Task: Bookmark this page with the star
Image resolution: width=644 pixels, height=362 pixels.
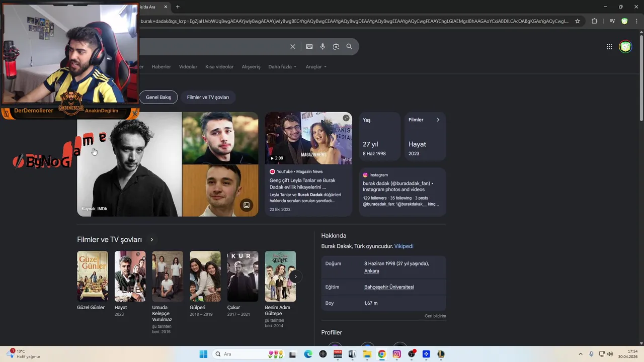Action: [578, 21]
